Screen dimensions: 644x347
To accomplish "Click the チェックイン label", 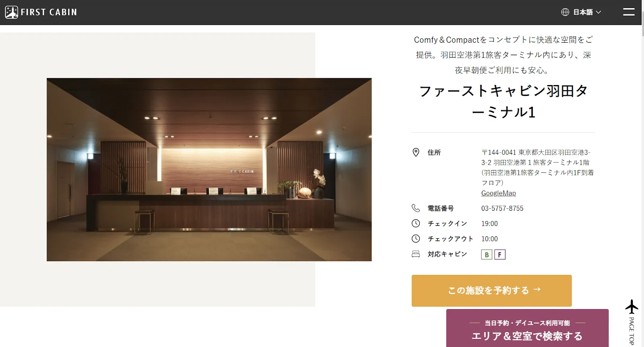I will [x=447, y=224].
